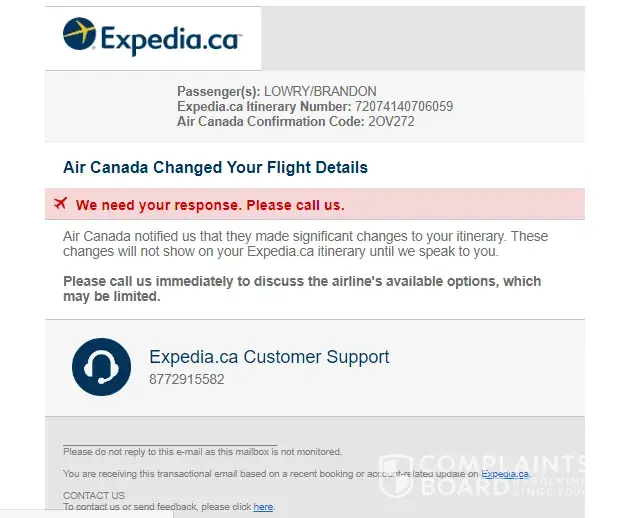Click the 'transactional email' footer sentence

pos(270,474)
